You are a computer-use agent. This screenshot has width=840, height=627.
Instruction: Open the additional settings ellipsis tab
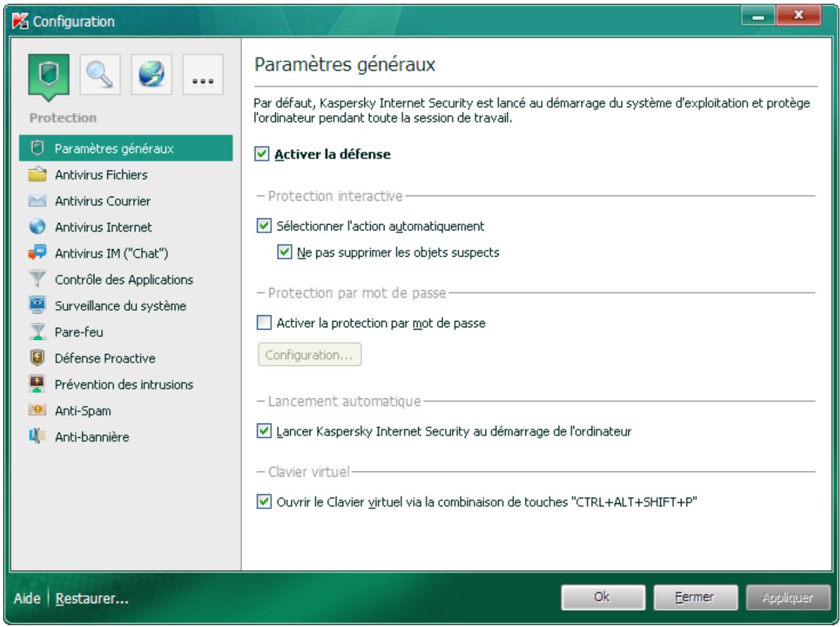(203, 74)
